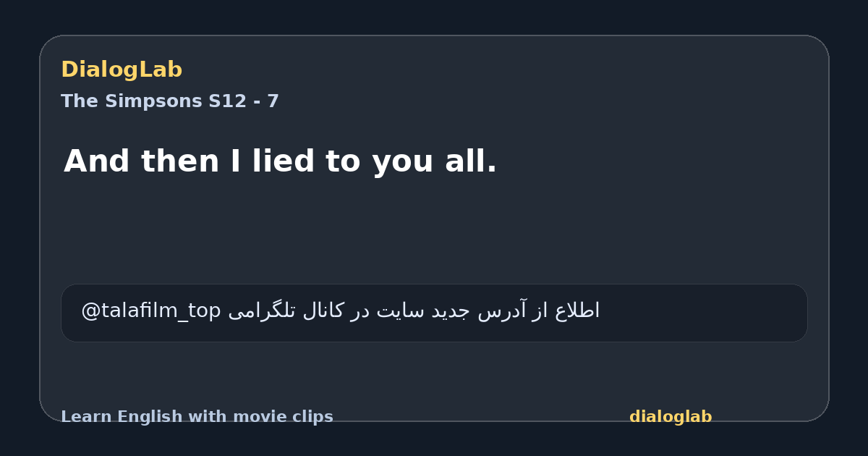Click the word "lied" in the quote

283,161
